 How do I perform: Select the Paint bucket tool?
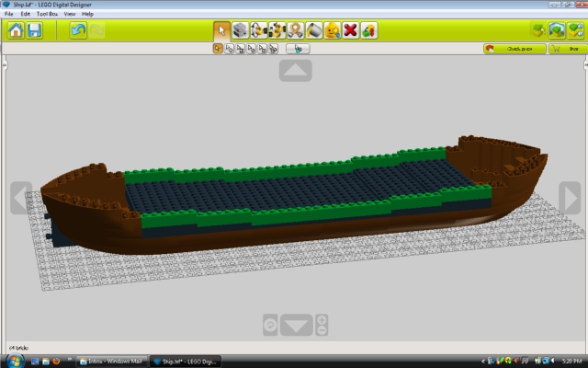[x=314, y=30]
